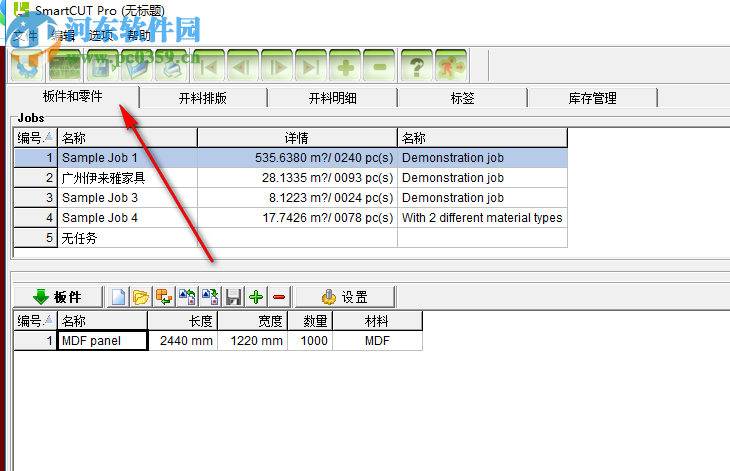This screenshot has height=471, width=730.
Task: Open the 设置 settings button
Action: (x=345, y=297)
